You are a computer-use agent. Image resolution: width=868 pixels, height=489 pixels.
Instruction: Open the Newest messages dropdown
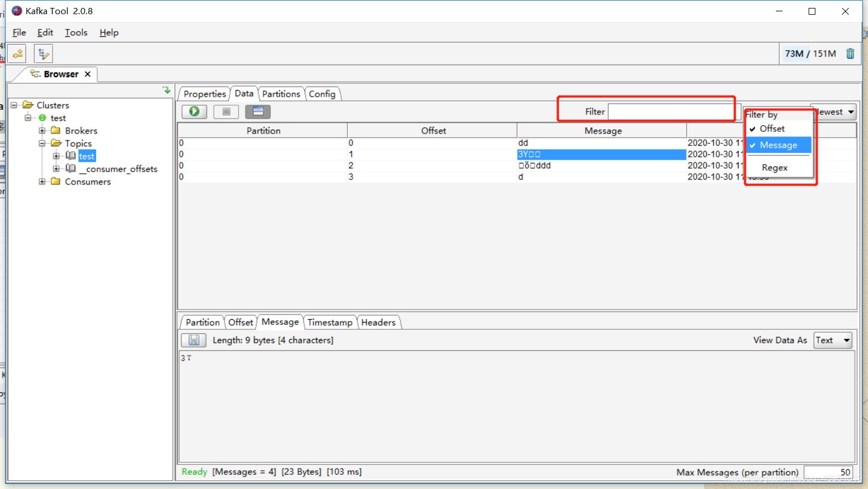[x=835, y=112]
